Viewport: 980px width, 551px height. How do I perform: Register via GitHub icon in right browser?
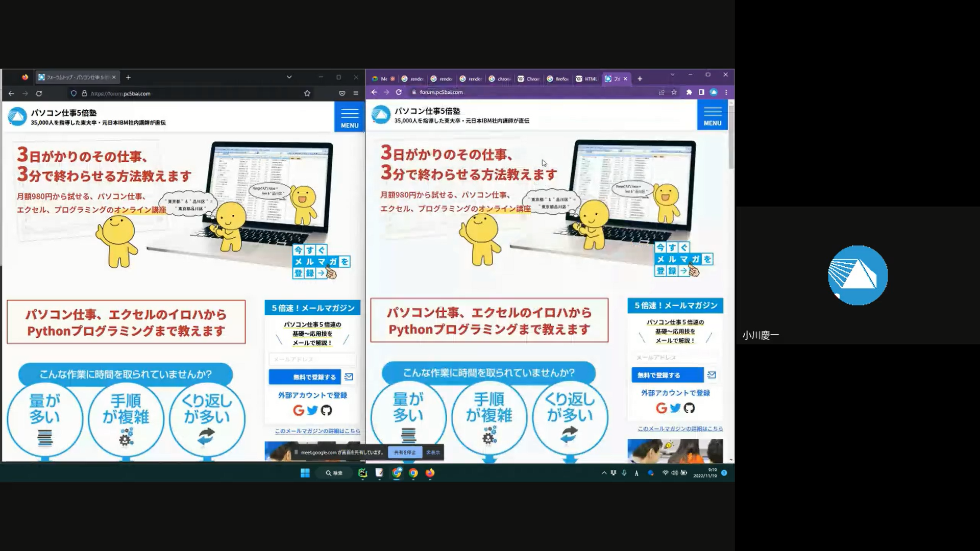click(689, 408)
